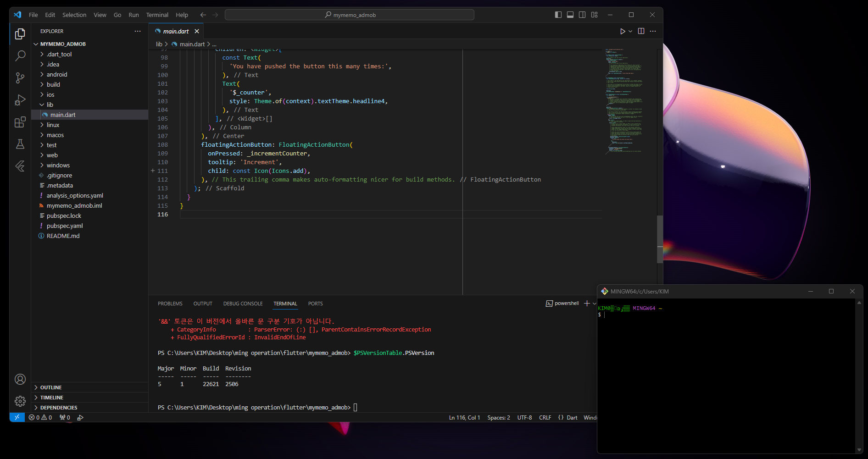Open the Selection menu
The height and width of the screenshot is (459, 868).
[74, 15]
